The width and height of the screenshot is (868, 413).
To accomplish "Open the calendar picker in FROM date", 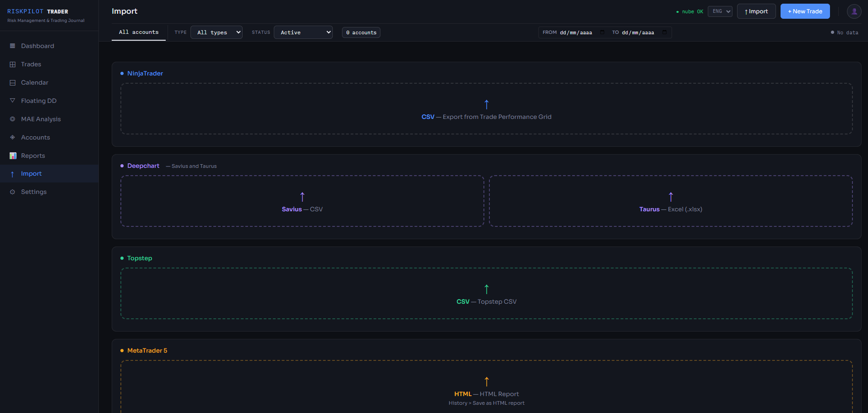I will (602, 32).
